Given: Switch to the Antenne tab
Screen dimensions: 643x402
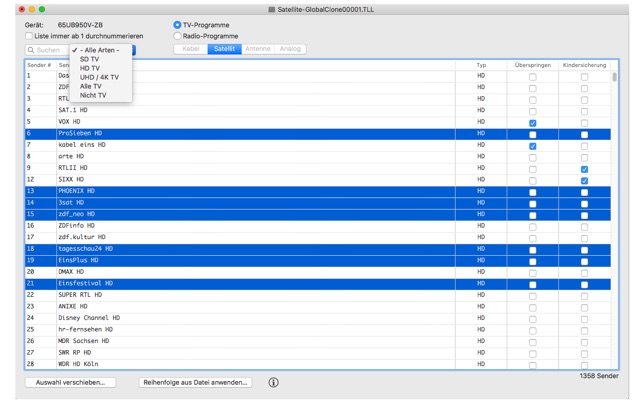Looking at the screenshot, I should point(258,49).
